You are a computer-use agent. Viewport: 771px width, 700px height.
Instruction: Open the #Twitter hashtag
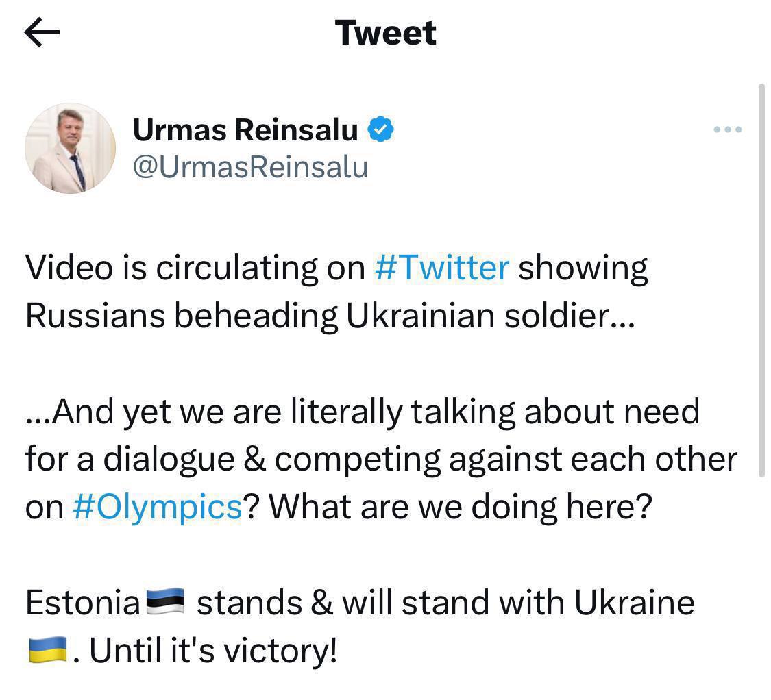[441, 268]
